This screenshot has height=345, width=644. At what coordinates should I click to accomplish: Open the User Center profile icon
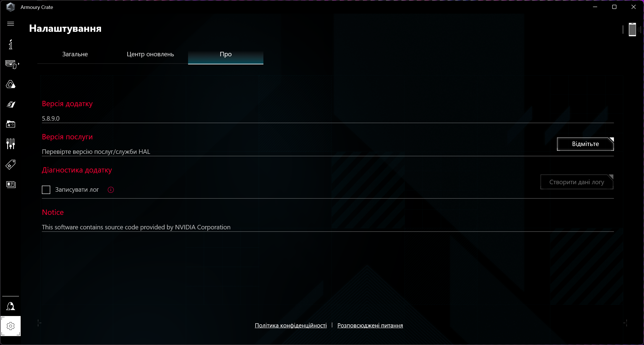coord(11,306)
